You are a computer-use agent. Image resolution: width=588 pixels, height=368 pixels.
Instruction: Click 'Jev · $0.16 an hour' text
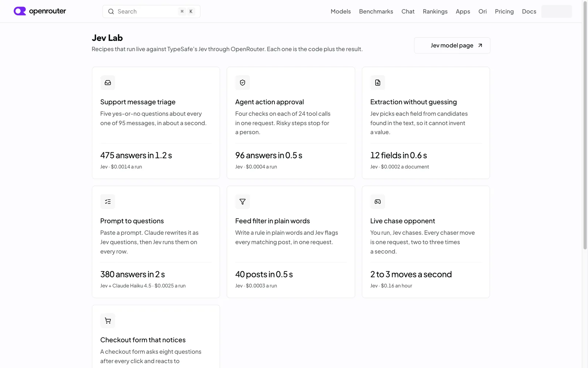[391, 286]
